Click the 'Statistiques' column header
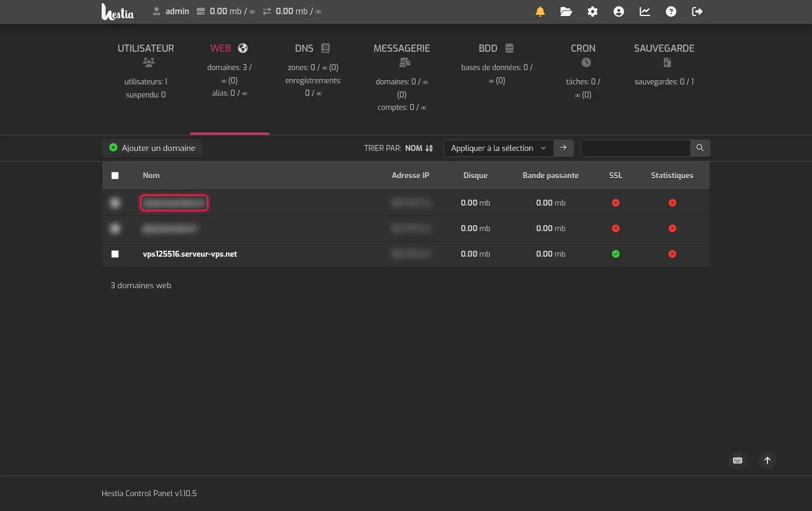Viewport: 812px width, 511px height. point(672,175)
